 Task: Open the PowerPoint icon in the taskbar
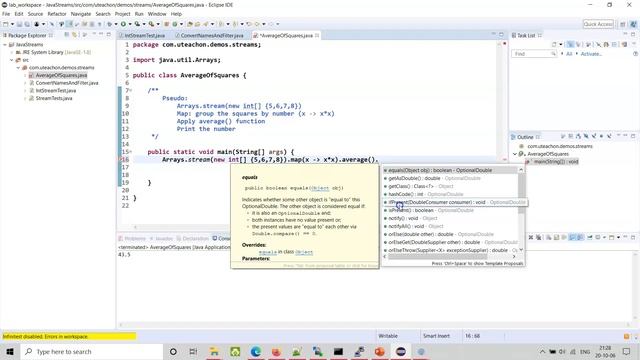pos(380,351)
